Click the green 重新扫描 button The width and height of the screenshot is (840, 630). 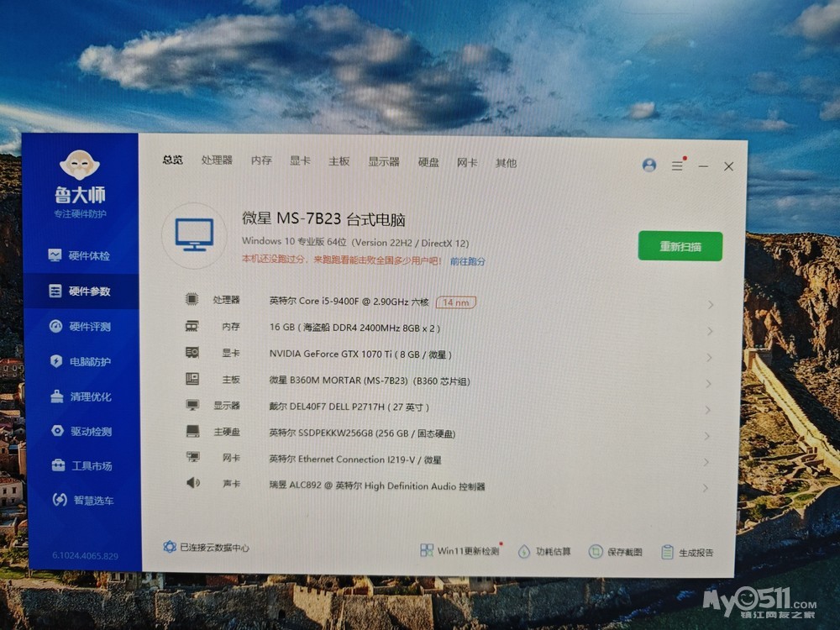(680, 246)
